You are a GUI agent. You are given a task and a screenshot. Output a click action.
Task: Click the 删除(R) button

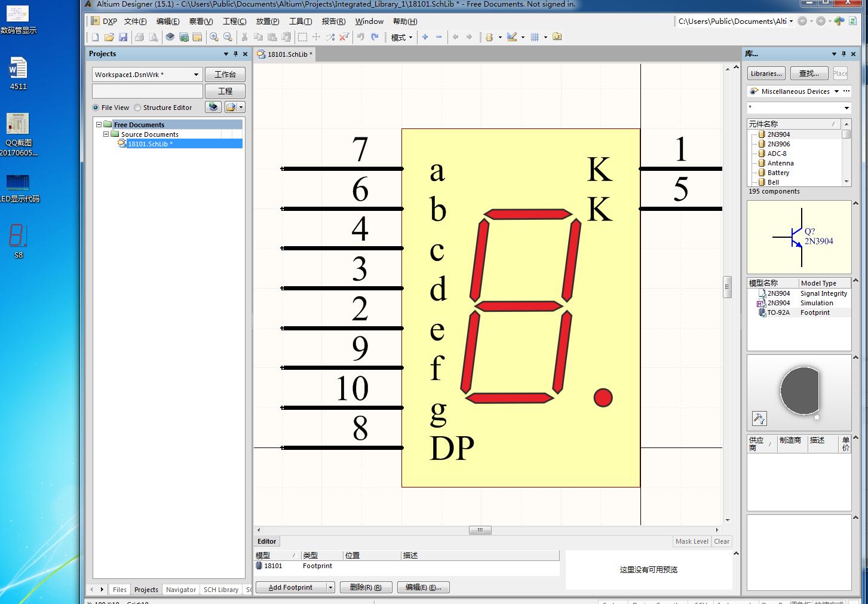tap(366, 587)
